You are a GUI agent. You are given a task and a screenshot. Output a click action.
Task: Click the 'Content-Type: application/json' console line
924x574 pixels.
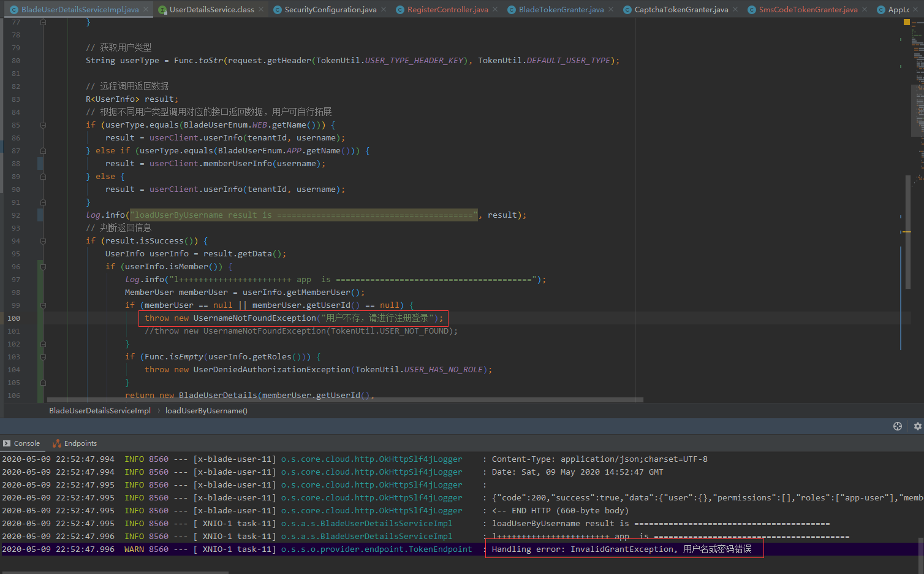point(600,459)
